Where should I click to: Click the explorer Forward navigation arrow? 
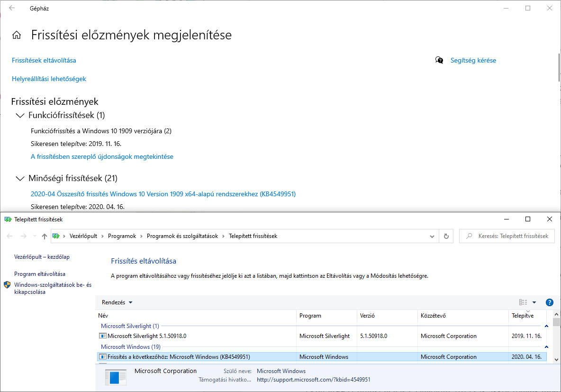24,236
